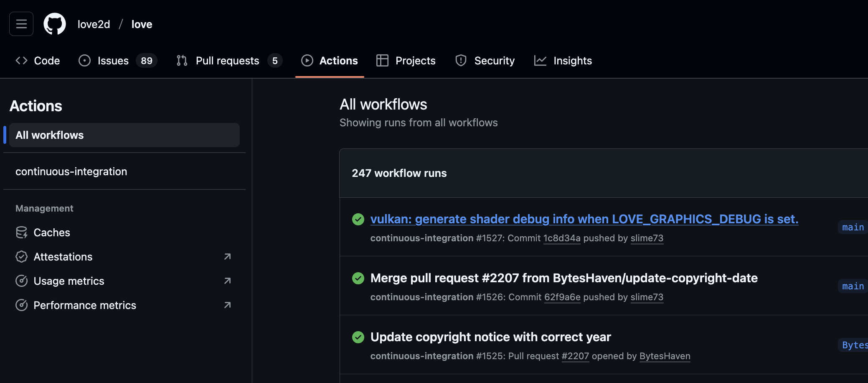This screenshot has height=383, width=868.
Task: Open the Insights tab
Action: (563, 61)
